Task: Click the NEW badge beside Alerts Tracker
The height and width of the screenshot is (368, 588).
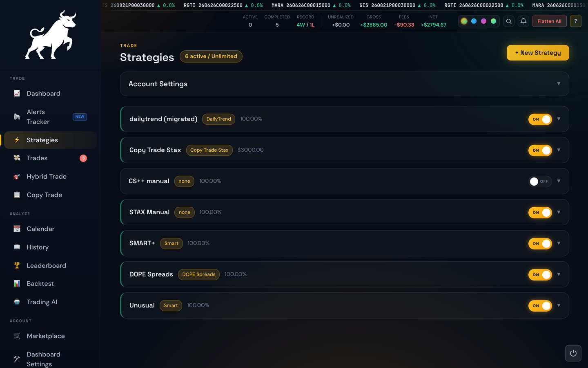Action: pos(80,117)
